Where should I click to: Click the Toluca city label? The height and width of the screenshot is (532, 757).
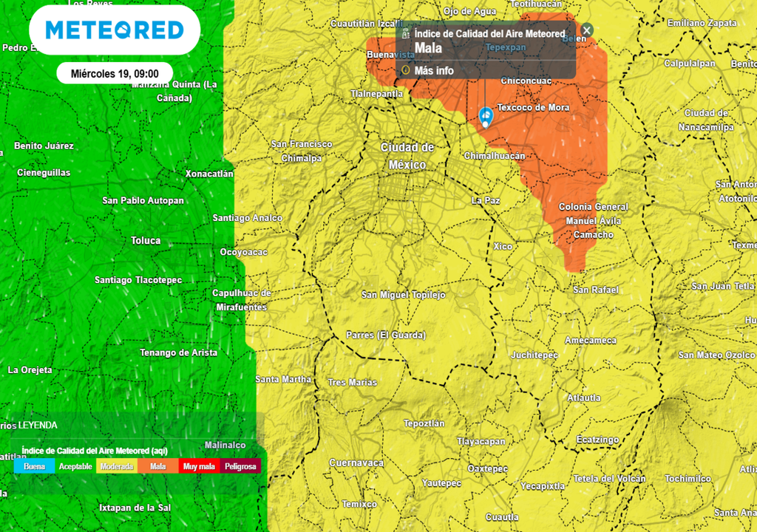tap(146, 241)
